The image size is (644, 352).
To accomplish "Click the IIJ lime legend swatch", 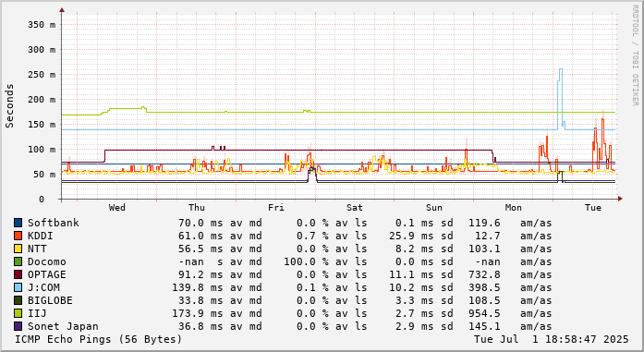I will [x=18, y=313].
